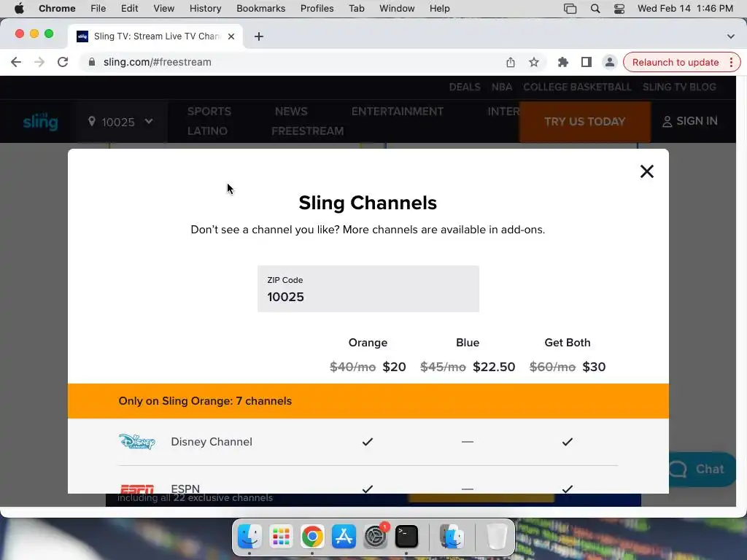Click the Orange plan heading
Viewport: 747px width, 560px height.
pyautogui.click(x=368, y=343)
